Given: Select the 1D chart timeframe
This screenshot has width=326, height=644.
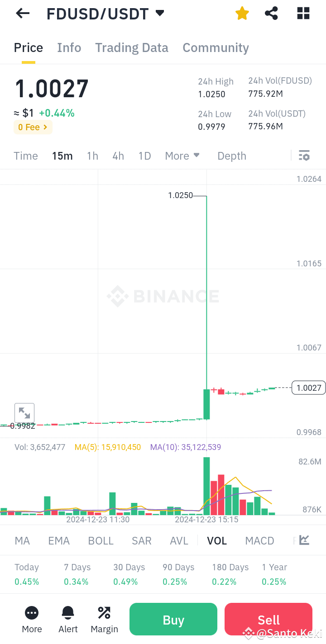Looking at the screenshot, I should 144,156.
